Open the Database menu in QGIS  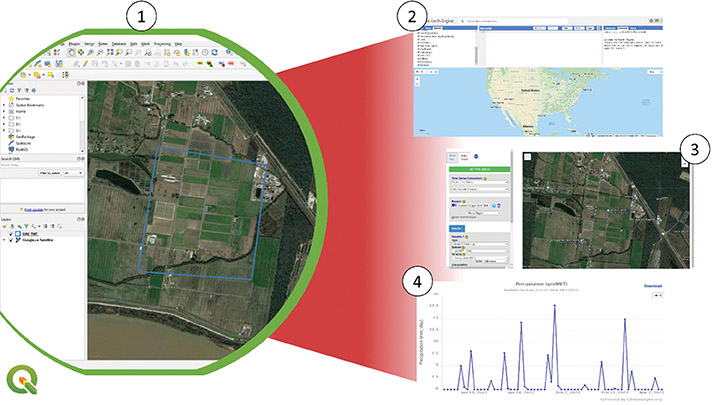119,44
